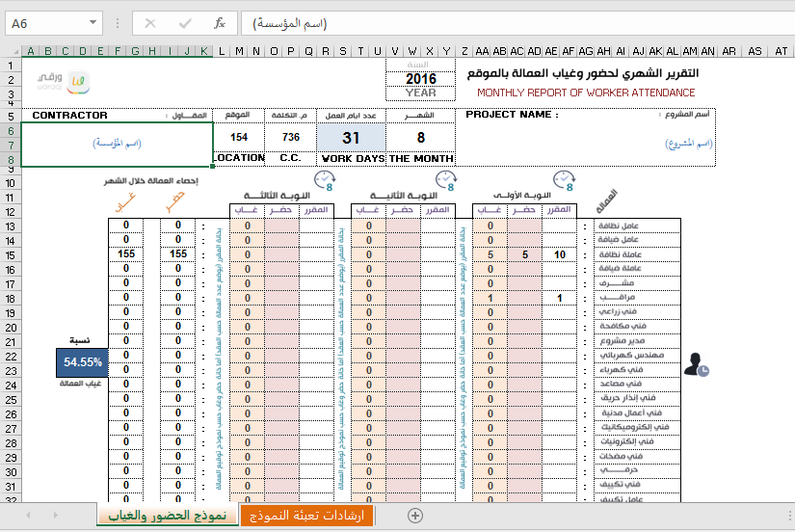The width and height of the screenshot is (795, 532).
Task: Click the first shift clock icon
Action: (562, 181)
